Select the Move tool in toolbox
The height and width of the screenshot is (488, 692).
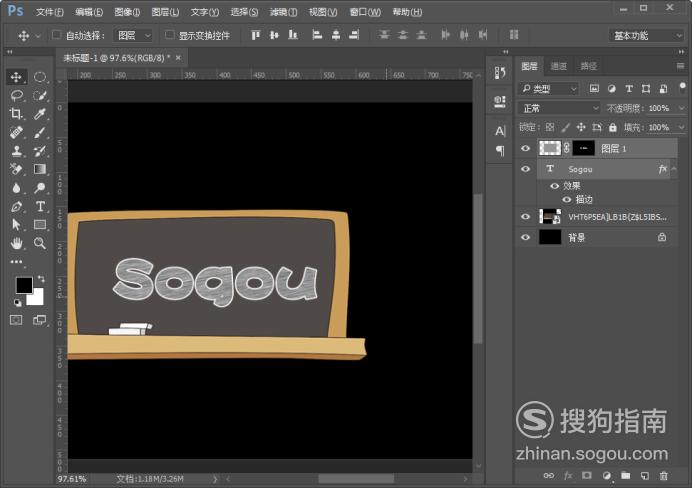[x=16, y=77]
